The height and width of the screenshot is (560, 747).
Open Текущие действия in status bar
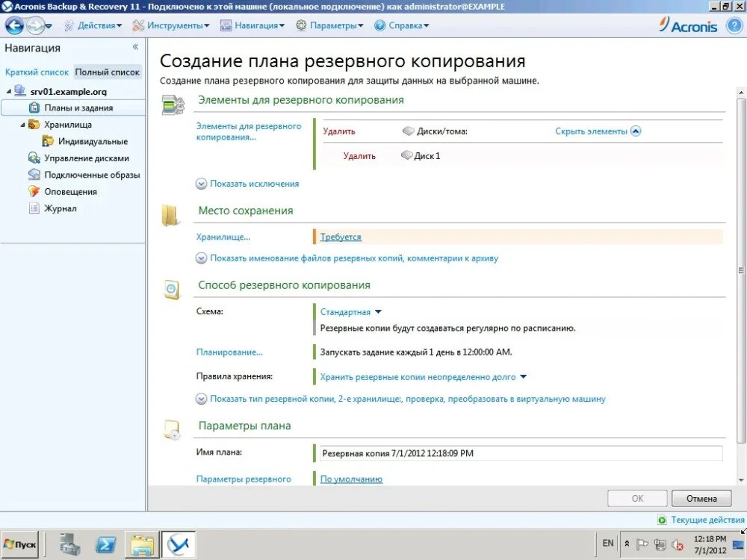click(701, 520)
